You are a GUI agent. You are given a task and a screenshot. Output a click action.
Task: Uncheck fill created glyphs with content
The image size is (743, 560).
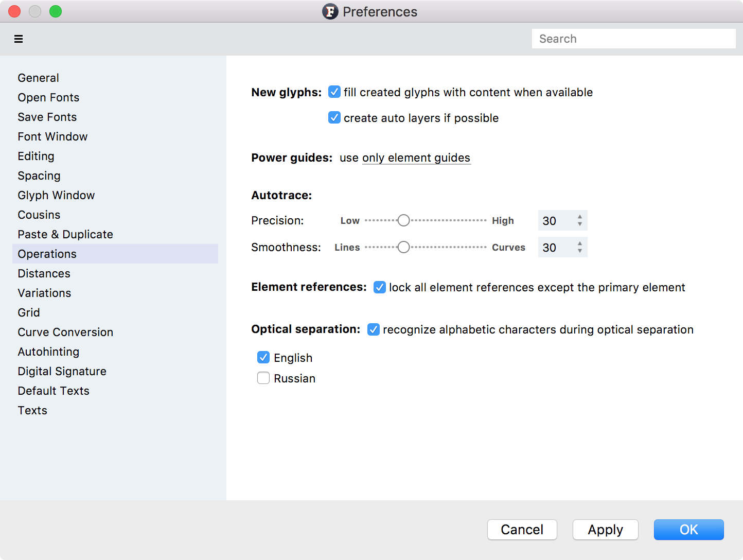(334, 92)
